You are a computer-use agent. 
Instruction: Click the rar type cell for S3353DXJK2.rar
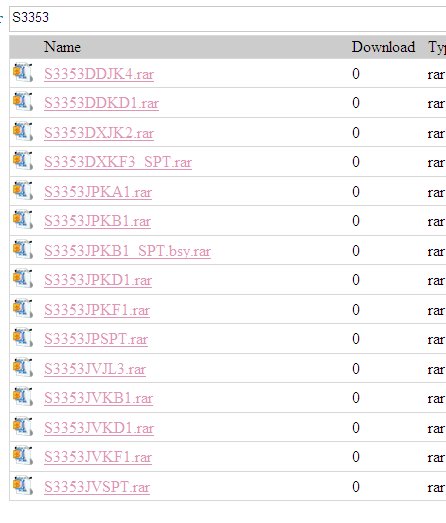coord(436,133)
